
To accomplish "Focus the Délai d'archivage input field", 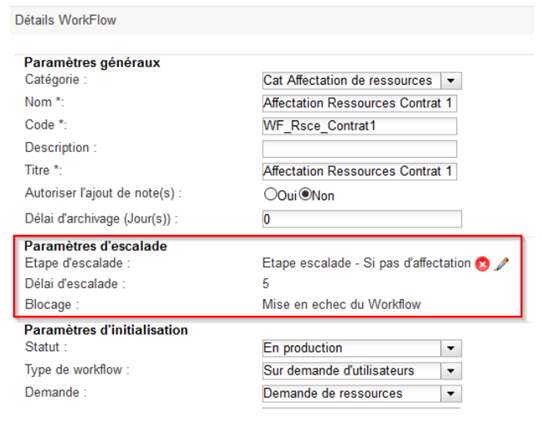I will pos(362,219).
